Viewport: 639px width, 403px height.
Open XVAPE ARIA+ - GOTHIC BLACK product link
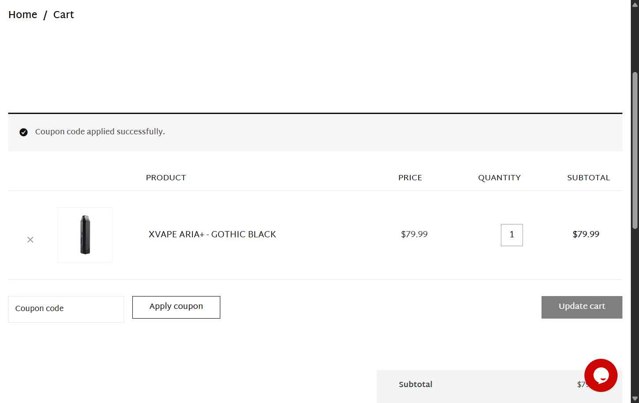pyautogui.click(x=212, y=234)
